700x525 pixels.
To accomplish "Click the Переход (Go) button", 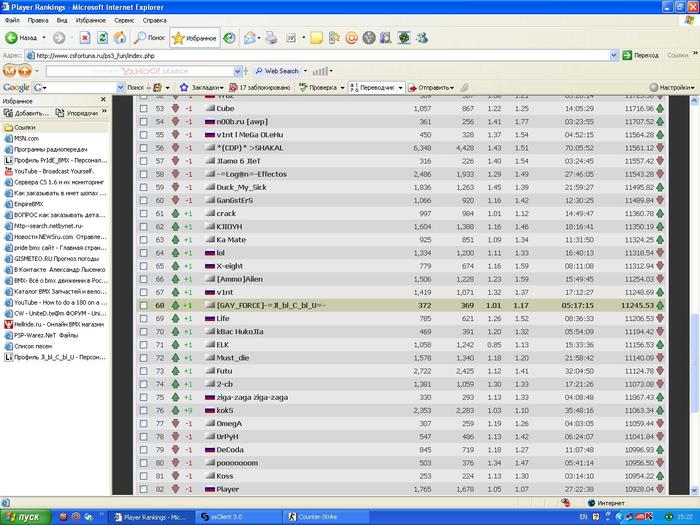I will (641, 55).
